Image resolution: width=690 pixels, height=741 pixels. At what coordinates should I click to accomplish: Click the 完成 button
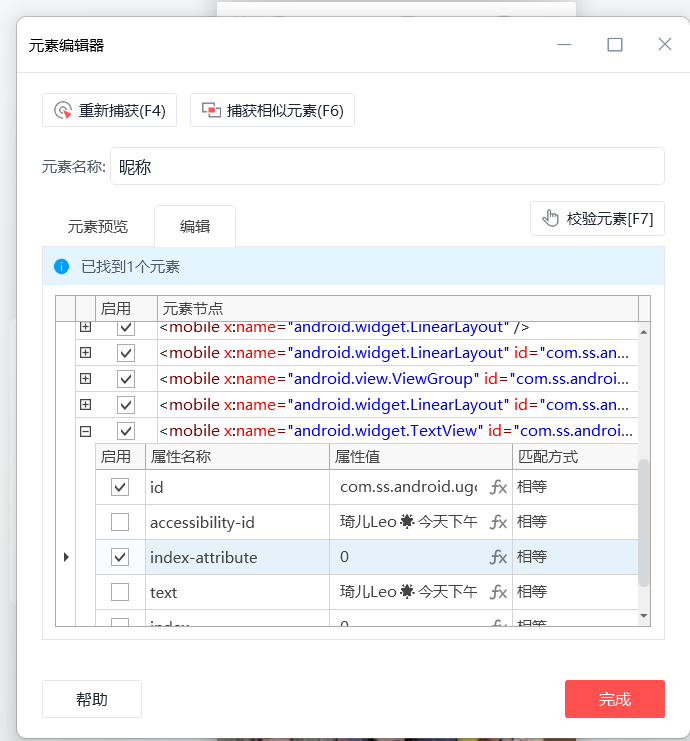[614, 699]
